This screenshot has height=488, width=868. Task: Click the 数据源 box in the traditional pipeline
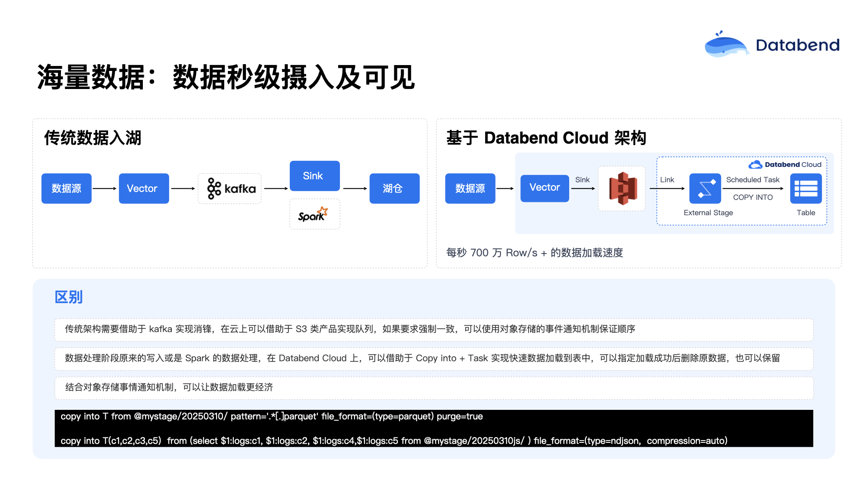click(66, 188)
